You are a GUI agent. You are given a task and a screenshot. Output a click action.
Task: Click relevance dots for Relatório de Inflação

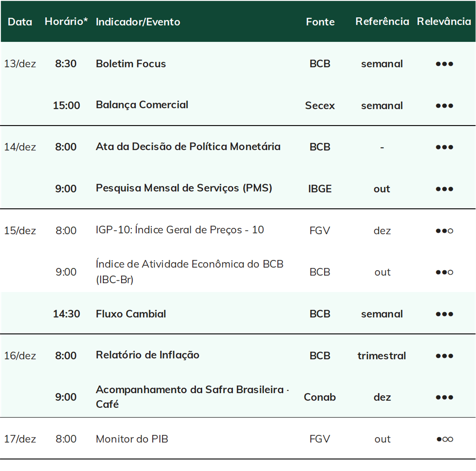(x=444, y=356)
